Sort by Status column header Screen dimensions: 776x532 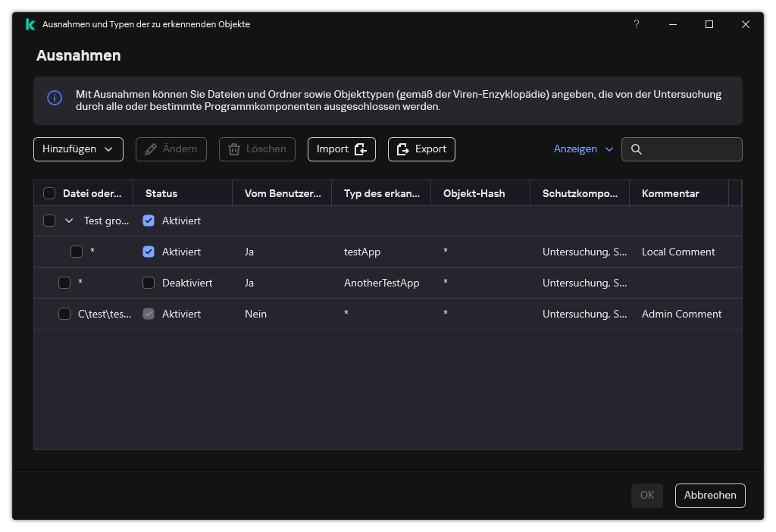click(x=161, y=193)
